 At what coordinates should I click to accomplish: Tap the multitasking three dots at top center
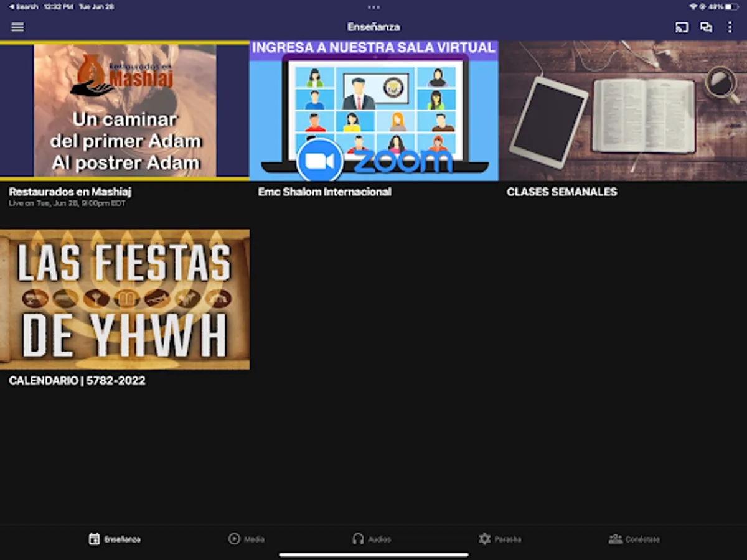[x=374, y=7]
